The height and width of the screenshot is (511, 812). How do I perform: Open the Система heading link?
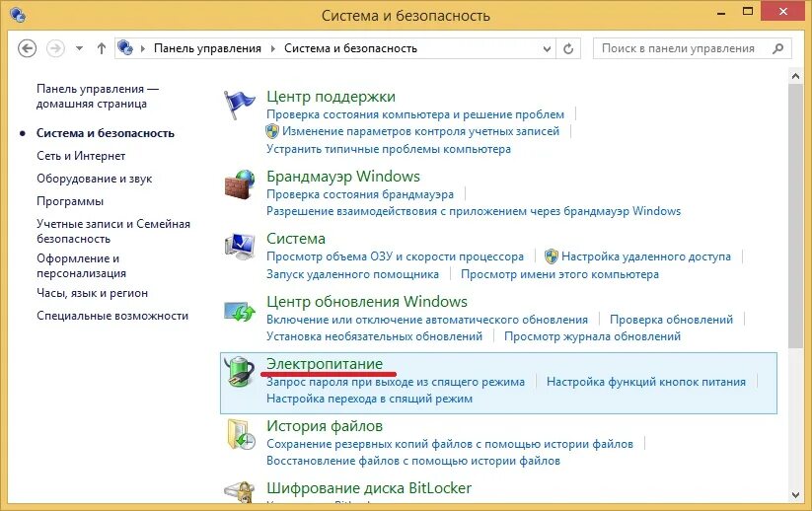point(296,239)
